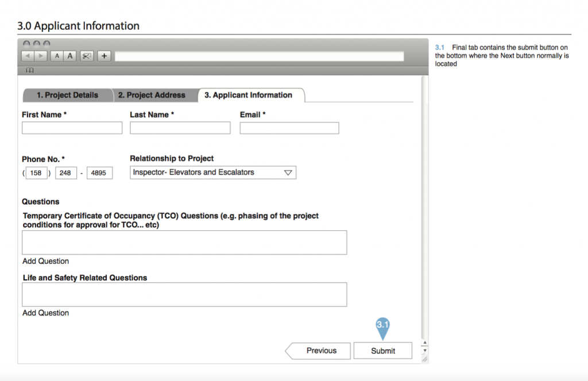Open the bookmarks book icon

[x=30, y=71]
